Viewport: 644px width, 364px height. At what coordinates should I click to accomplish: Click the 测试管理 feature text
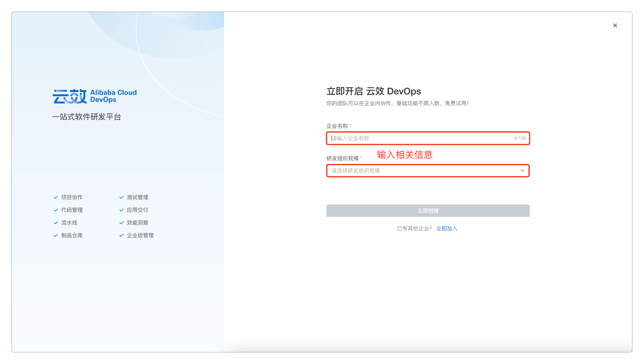pyautogui.click(x=137, y=197)
